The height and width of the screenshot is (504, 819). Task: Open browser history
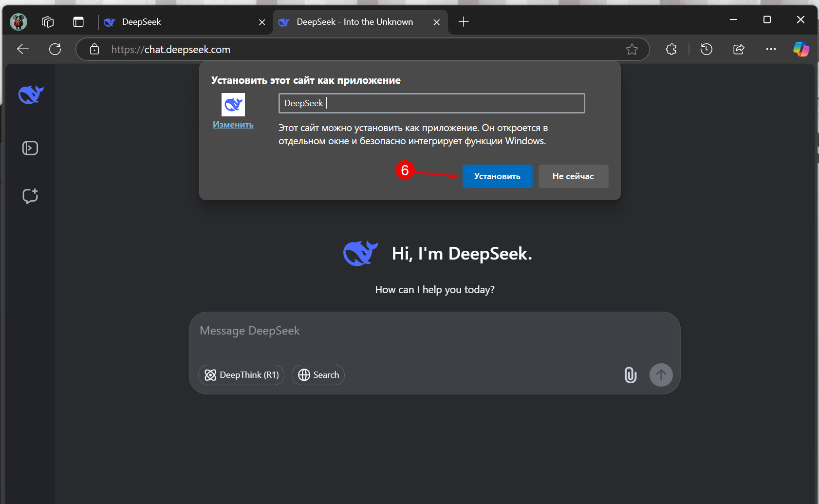point(707,49)
